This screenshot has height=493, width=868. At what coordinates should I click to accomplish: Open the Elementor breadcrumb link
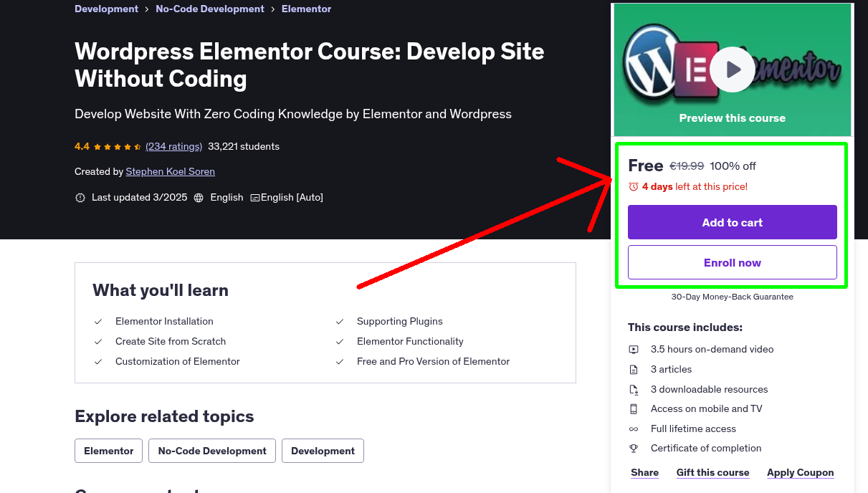pyautogui.click(x=306, y=9)
